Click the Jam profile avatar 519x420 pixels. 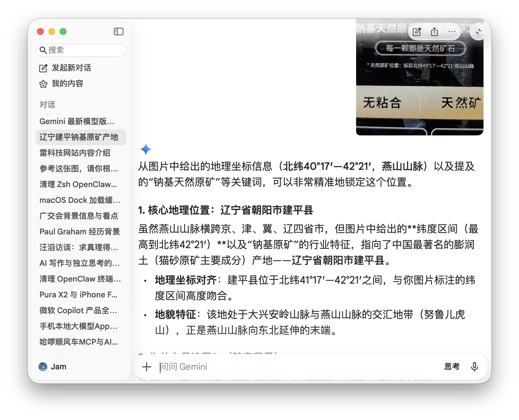[43, 366]
